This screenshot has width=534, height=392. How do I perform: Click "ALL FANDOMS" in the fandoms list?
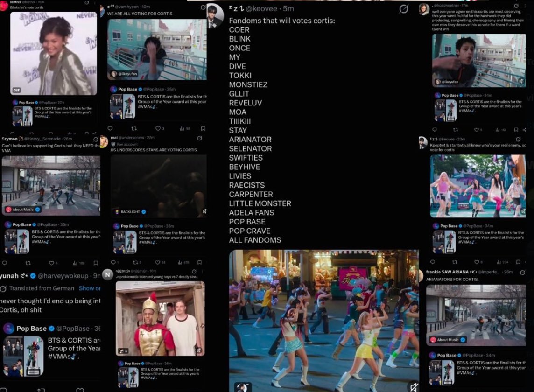point(255,240)
